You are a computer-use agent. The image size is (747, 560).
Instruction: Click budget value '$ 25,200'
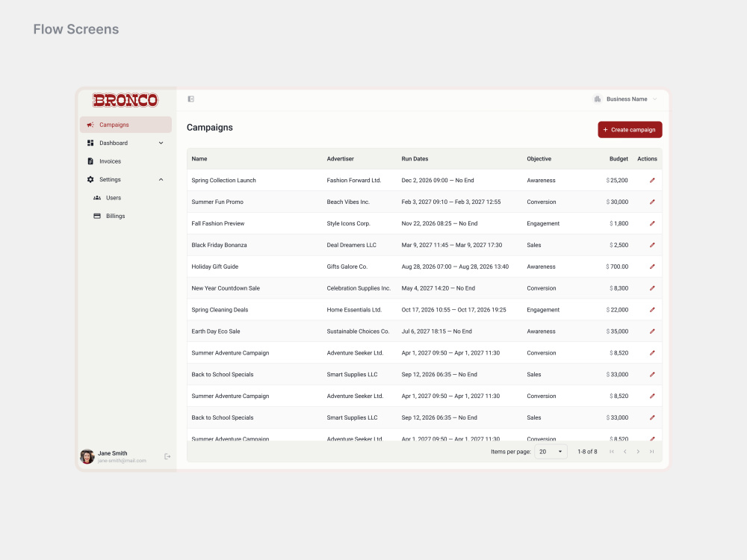(x=617, y=181)
